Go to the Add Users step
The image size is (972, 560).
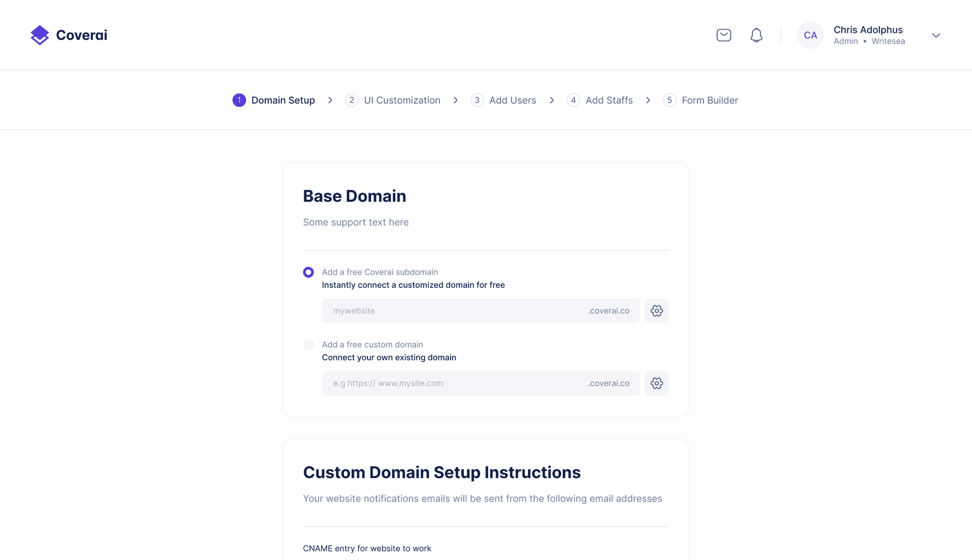(512, 100)
